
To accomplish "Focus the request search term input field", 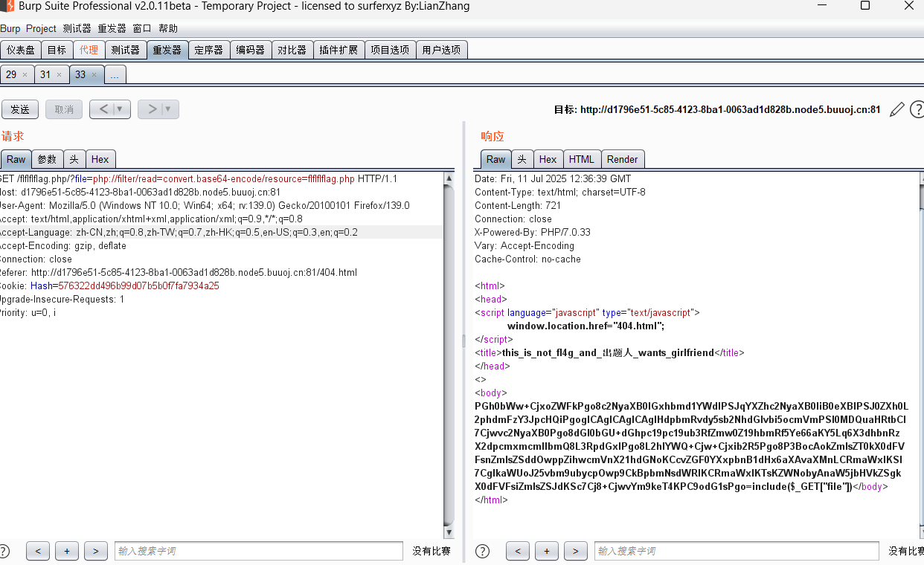I will (258, 551).
